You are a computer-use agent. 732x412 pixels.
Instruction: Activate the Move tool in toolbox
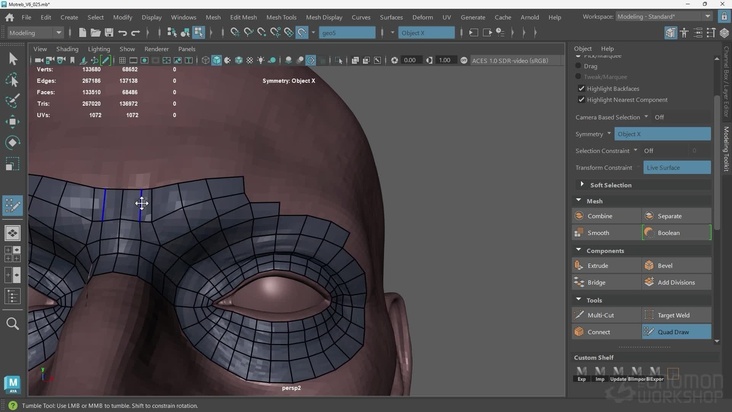coord(13,122)
